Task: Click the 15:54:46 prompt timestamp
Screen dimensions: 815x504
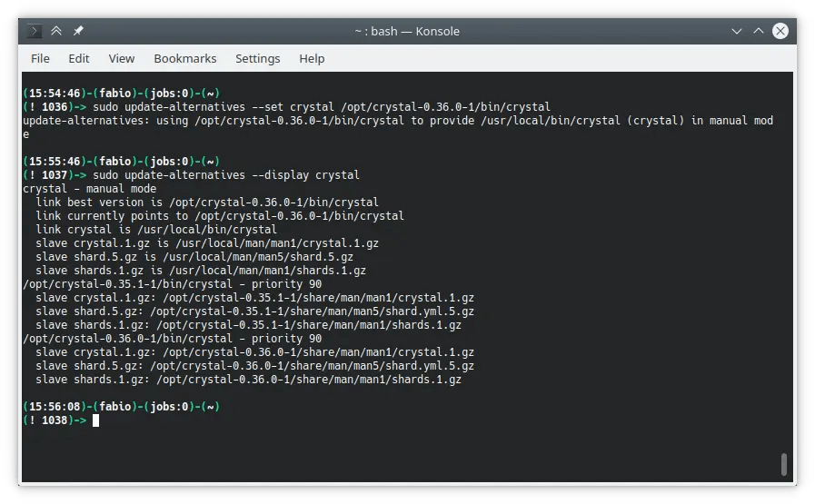Action: point(55,93)
